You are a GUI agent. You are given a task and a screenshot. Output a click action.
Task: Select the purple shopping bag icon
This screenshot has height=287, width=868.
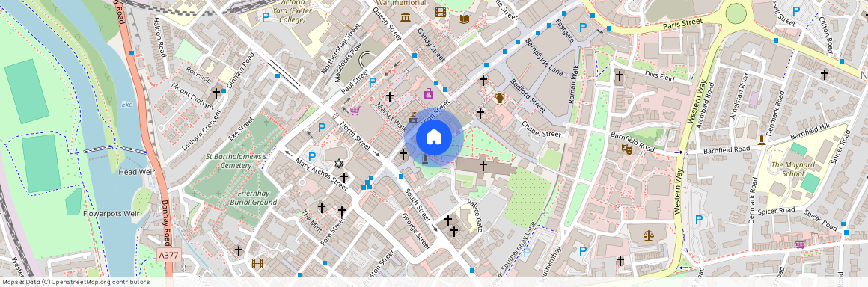pyautogui.click(x=429, y=93)
